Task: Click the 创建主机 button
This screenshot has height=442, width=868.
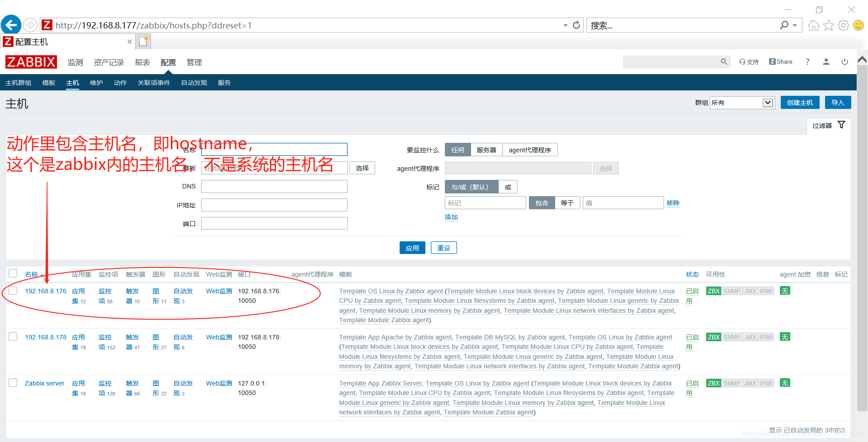Action: (800, 103)
